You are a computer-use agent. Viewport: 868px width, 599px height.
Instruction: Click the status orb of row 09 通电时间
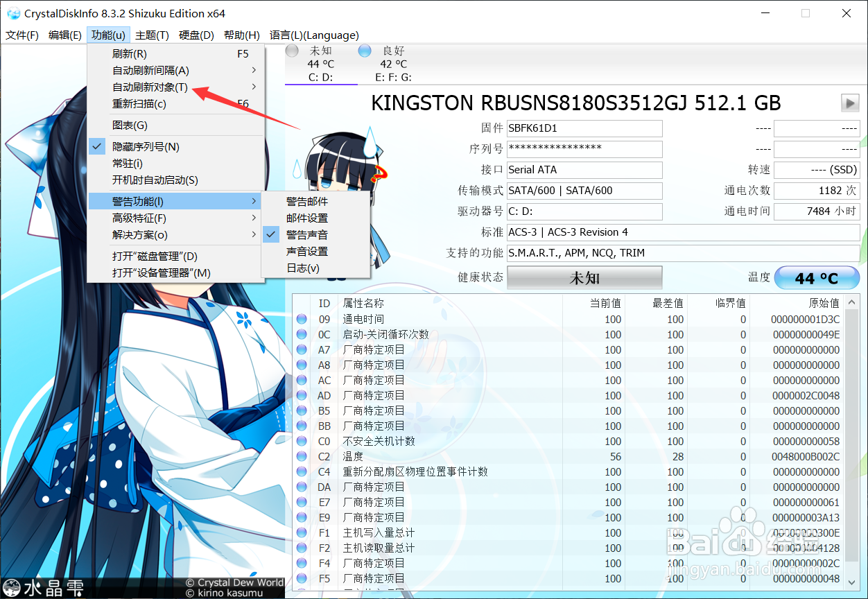[x=302, y=320]
